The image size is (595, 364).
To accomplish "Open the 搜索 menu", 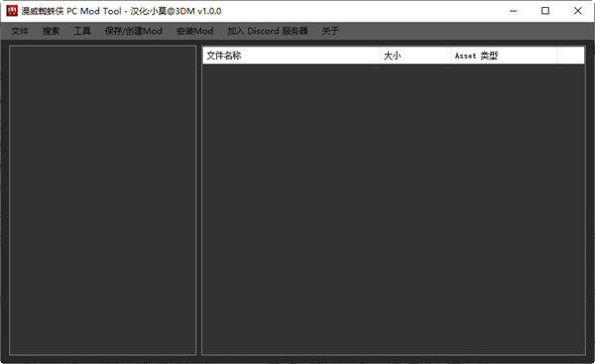I will (51, 31).
